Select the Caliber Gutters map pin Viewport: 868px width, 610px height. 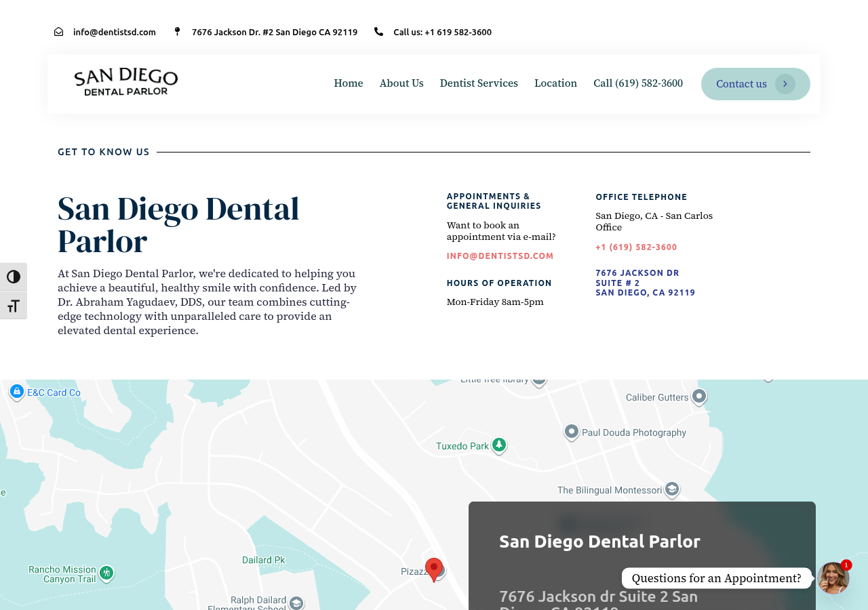click(x=699, y=396)
